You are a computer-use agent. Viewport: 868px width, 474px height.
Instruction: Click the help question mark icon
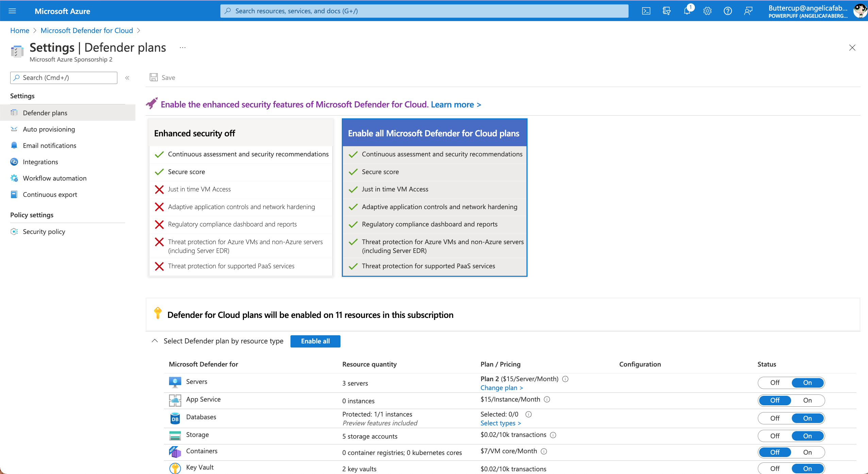(728, 11)
